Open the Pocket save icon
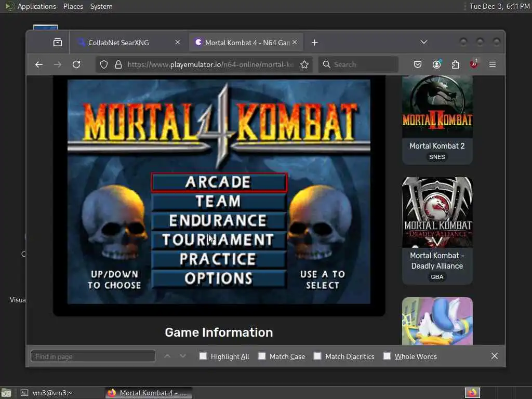This screenshot has height=399, width=532. pyautogui.click(x=418, y=64)
